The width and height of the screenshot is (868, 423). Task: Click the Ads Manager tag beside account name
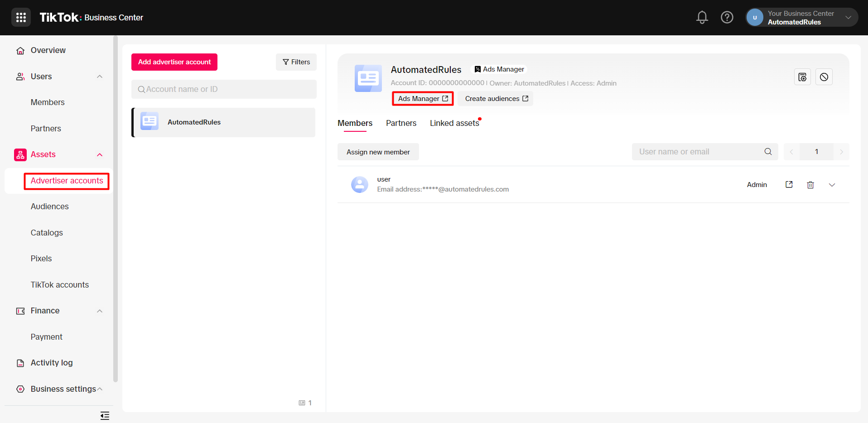click(x=499, y=69)
